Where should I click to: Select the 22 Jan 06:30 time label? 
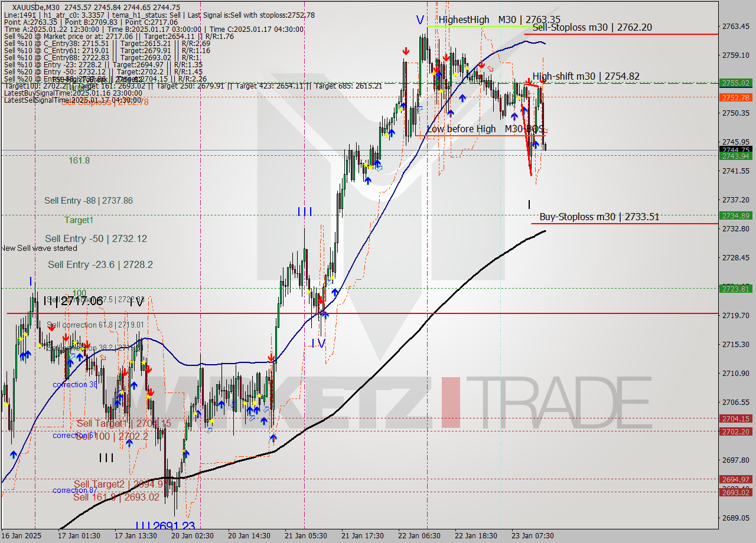pos(419,536)
